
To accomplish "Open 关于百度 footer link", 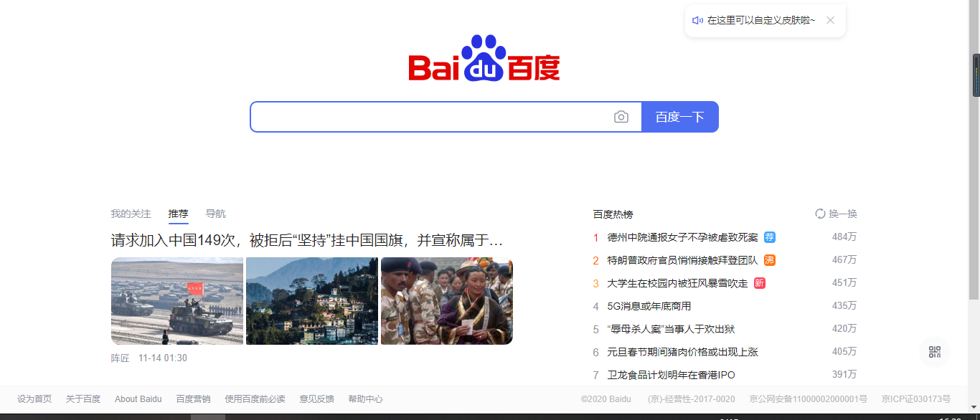I will click(83, 399).
